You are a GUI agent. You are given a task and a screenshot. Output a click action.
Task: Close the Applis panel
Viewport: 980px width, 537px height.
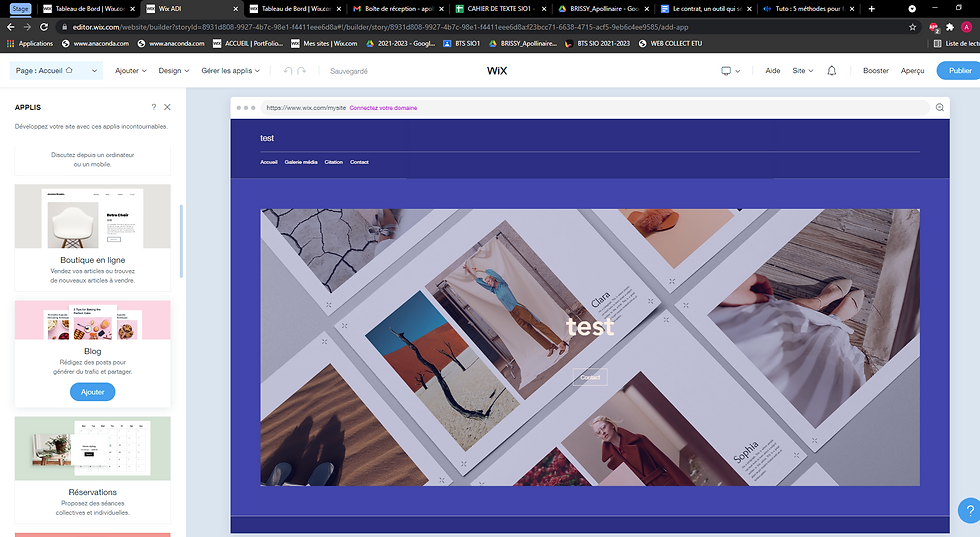[x=168, y=107]
